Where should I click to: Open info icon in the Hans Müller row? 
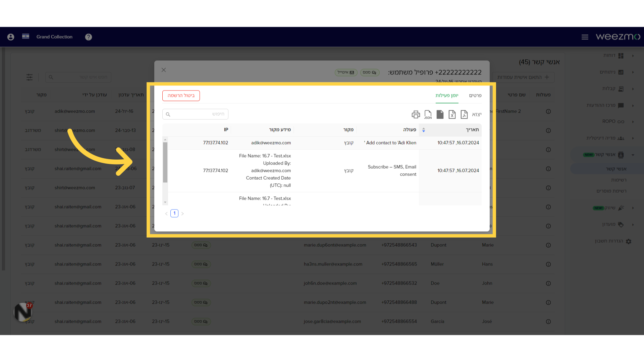click(x=548, y=264)
